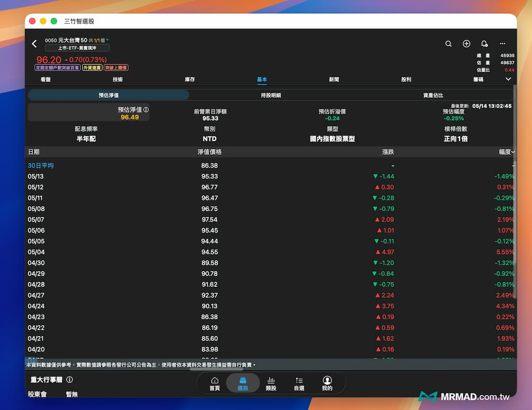Select the 30日平均 row
The width and height of the screenshot is (532, 410).
[x=270, y=165]
